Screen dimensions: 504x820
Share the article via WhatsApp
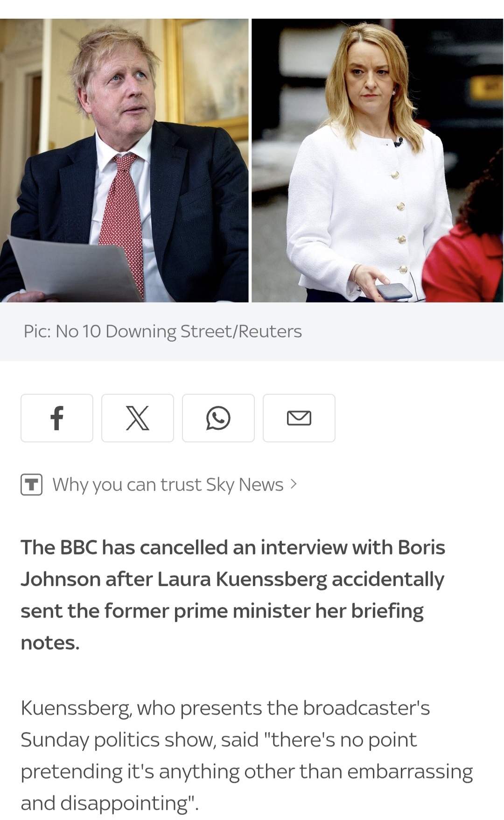point(218,418)
